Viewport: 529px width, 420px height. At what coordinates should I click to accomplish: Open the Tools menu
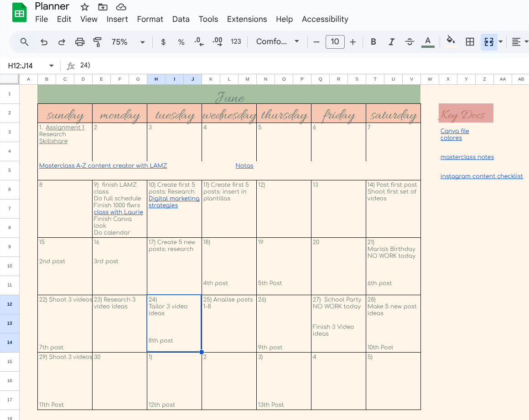point(208,19)
